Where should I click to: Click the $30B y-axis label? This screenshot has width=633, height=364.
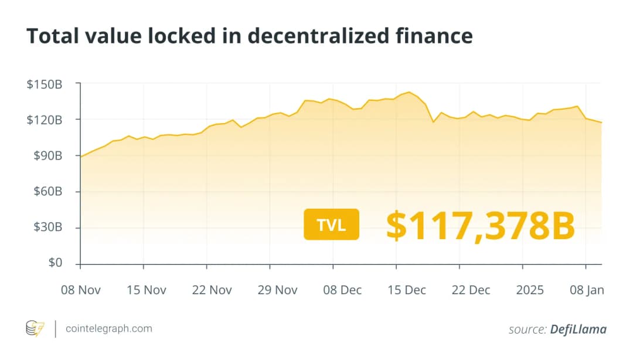coord(47,227)
